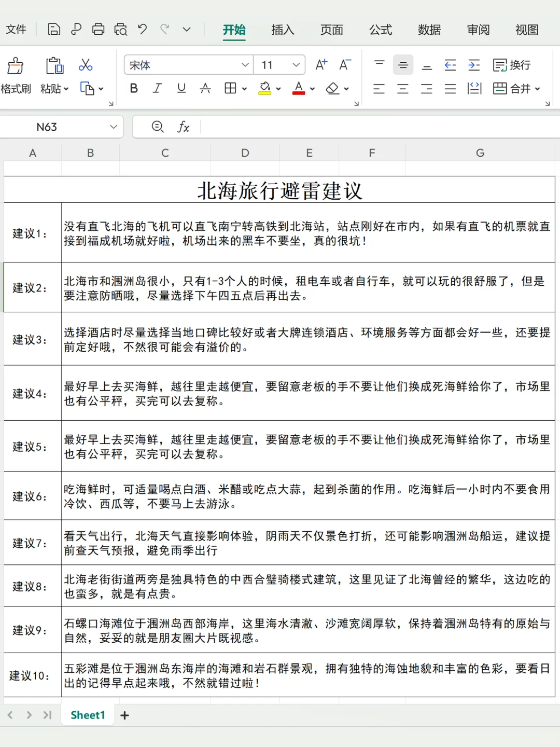
Task: Open the 合并 dropdown arrow
Action: pyautogui.click(x=538, y=89)
